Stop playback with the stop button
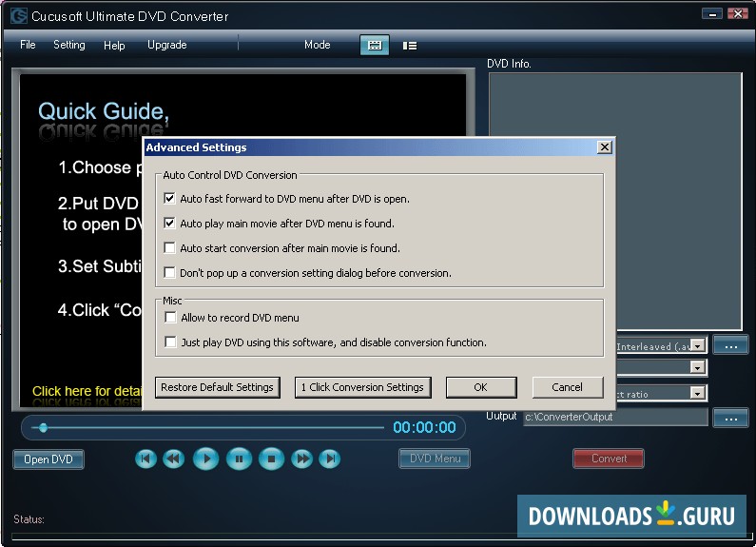This screenshot has height=547, width=756. point(271,459)
